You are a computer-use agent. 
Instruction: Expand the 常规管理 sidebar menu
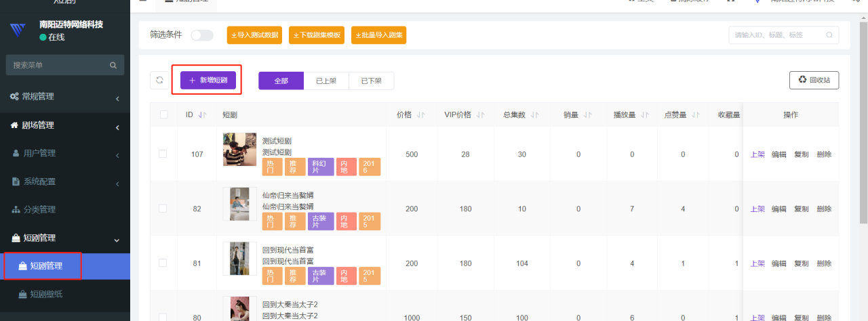coord(65,97)
